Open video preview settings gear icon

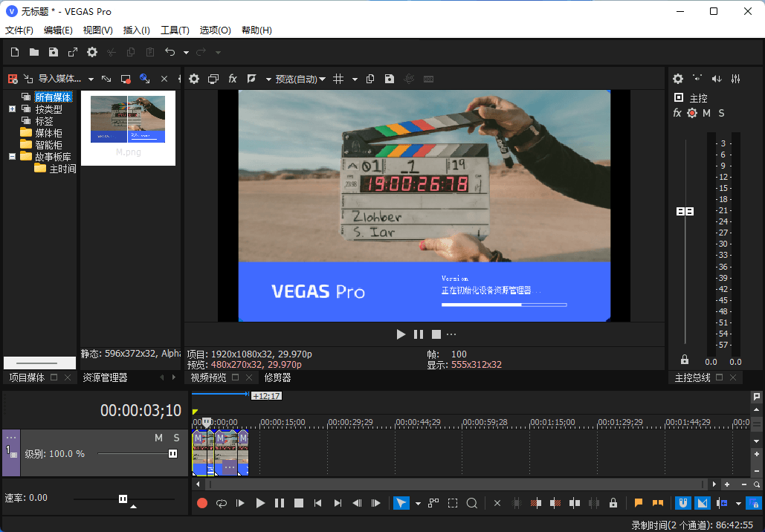click(194, 79)
